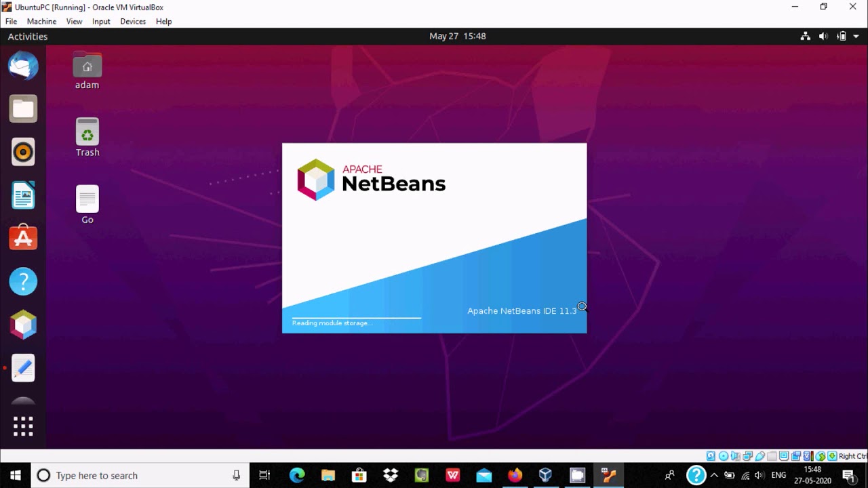Image resolution: width=868 pixels, height=488 pixels.
Task: Click the Right Ctrl host key indicator
Action: [852, 456]
